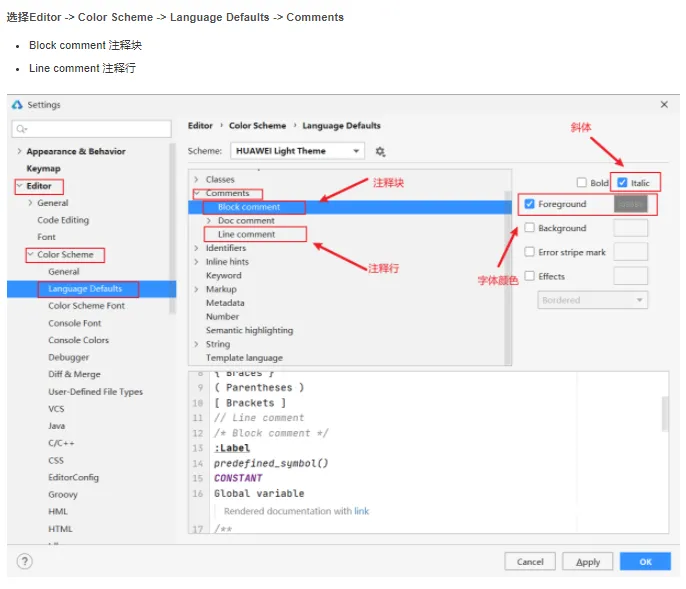Click the search magnifier icon in Settings
Viewport: 686px width, 589px height.
point(21,129)
